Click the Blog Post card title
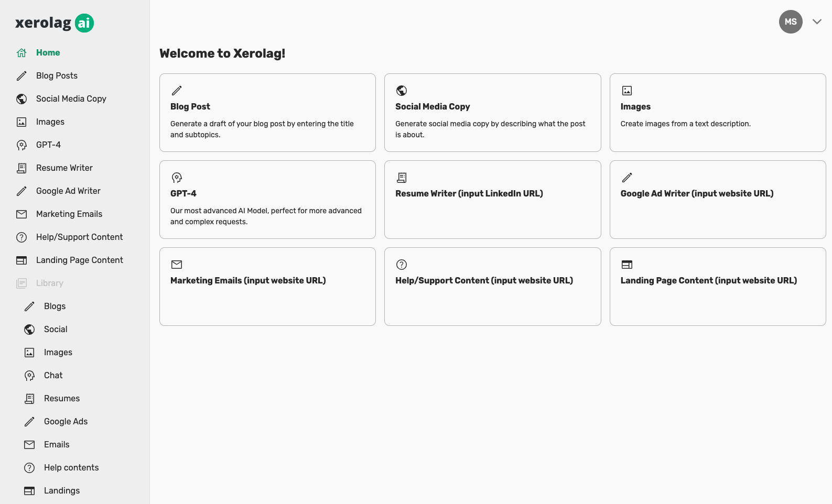 190,107
